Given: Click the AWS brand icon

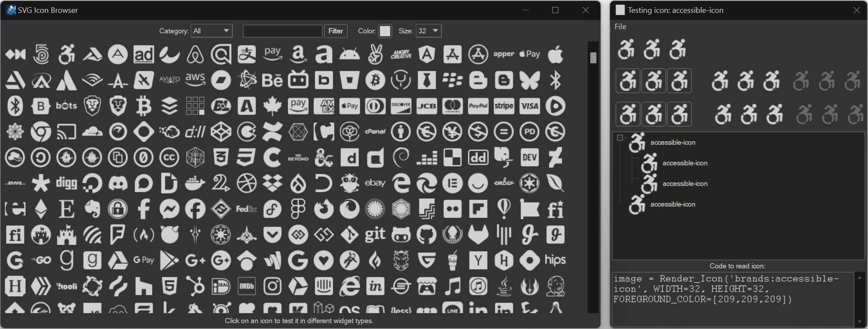Looking at the screenshot, I should [x=195, y=80].
